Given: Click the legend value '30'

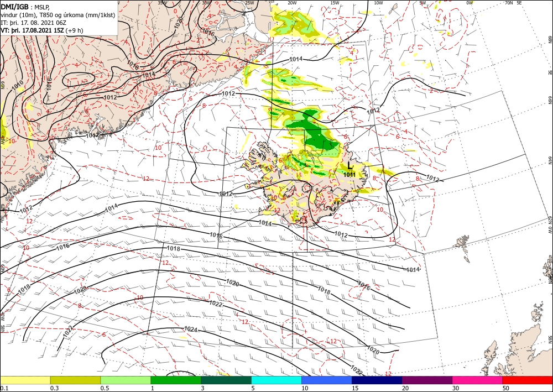Looking at the screenshot, I should [x=455, y=388].
